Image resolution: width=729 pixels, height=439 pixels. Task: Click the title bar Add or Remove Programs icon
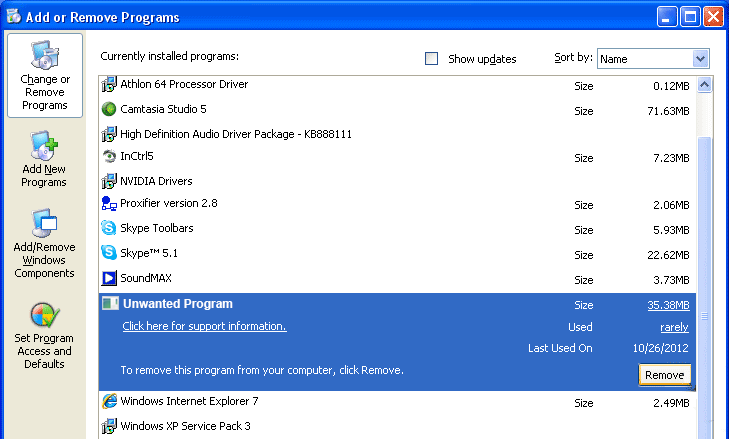[x=14, y=16]
